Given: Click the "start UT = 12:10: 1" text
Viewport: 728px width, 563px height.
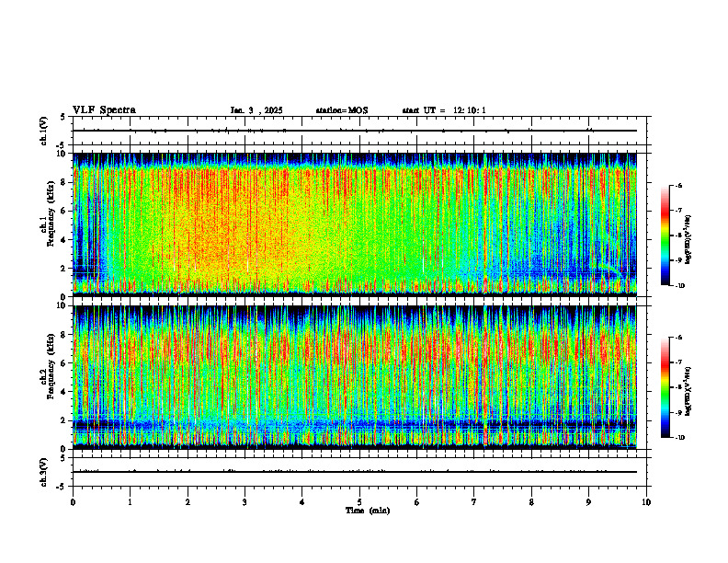Looking at the screenshot, I should 444,110.
